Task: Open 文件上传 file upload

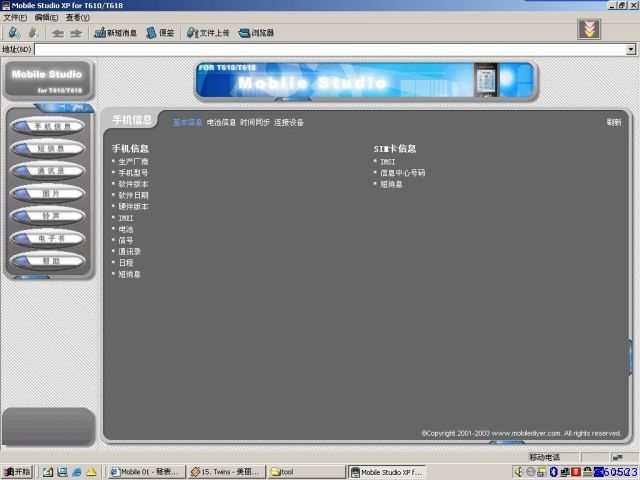Action: click(208, 33)
